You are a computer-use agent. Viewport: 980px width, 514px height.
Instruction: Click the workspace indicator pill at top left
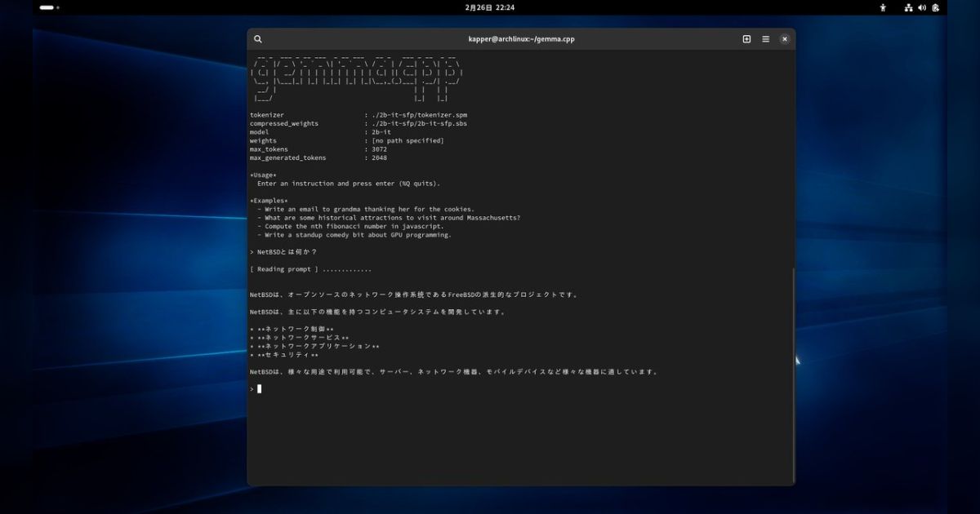click(x=45, y=7)
